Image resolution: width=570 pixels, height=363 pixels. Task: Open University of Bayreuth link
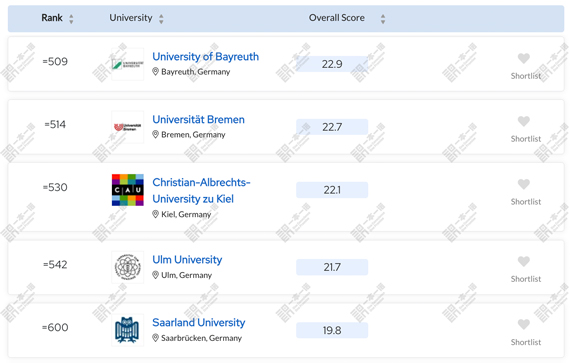[205, 57]
